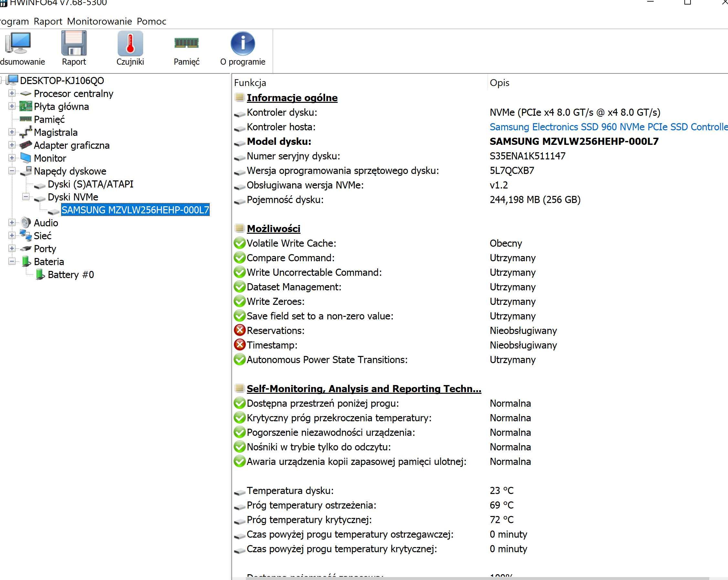Select DESKTOP-KJ106QO root computer item
Viewport: 728px width, 580px height.
pyautogui.click(x=62, y=81)
